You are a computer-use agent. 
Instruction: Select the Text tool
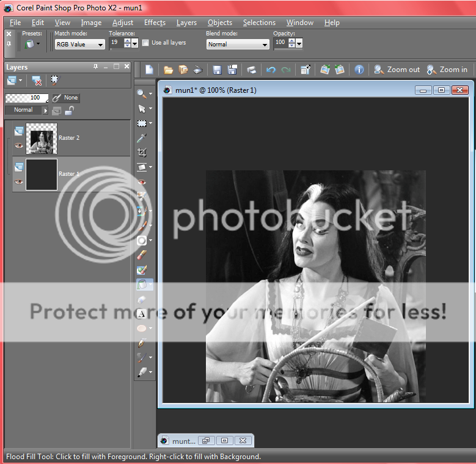(142, 314)
